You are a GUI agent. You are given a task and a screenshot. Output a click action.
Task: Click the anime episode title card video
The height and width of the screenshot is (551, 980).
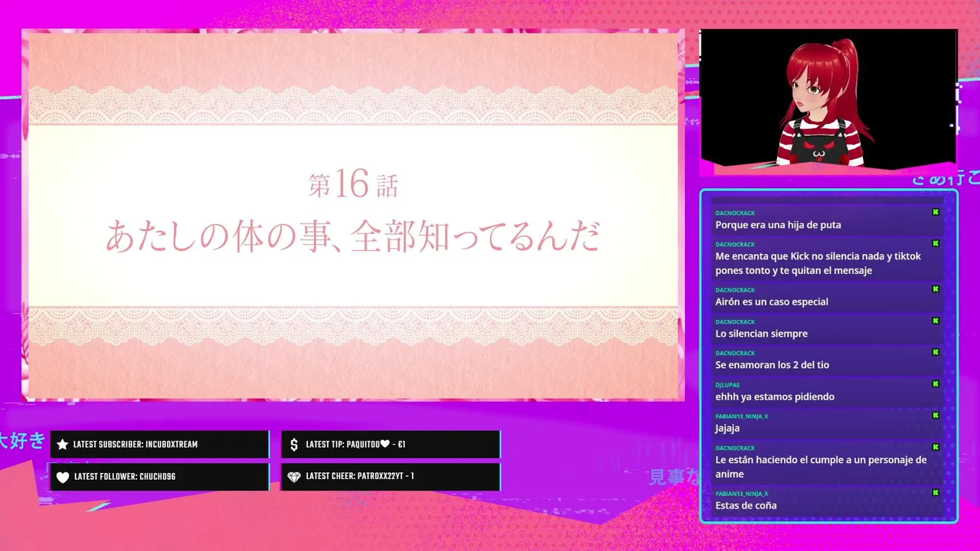[x=353, y=215]
